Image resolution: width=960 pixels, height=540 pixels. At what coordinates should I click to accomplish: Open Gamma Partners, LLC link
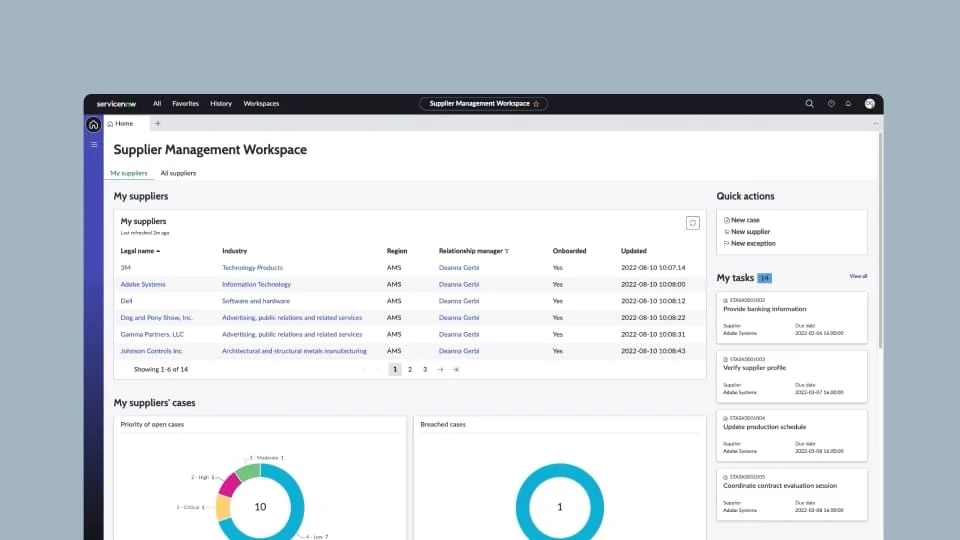[152, 334]
